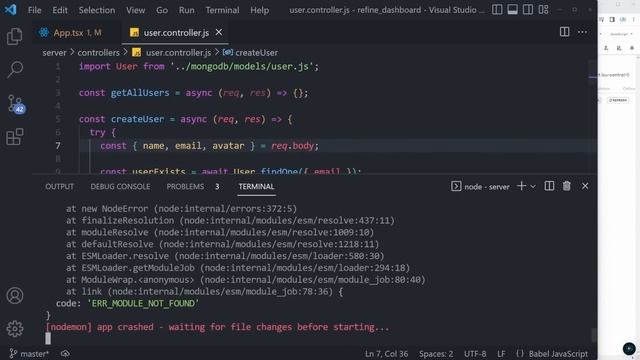This screenshot has height=360, width=640.
Task: Click the nodemon app crashed message
Action: 217,327
